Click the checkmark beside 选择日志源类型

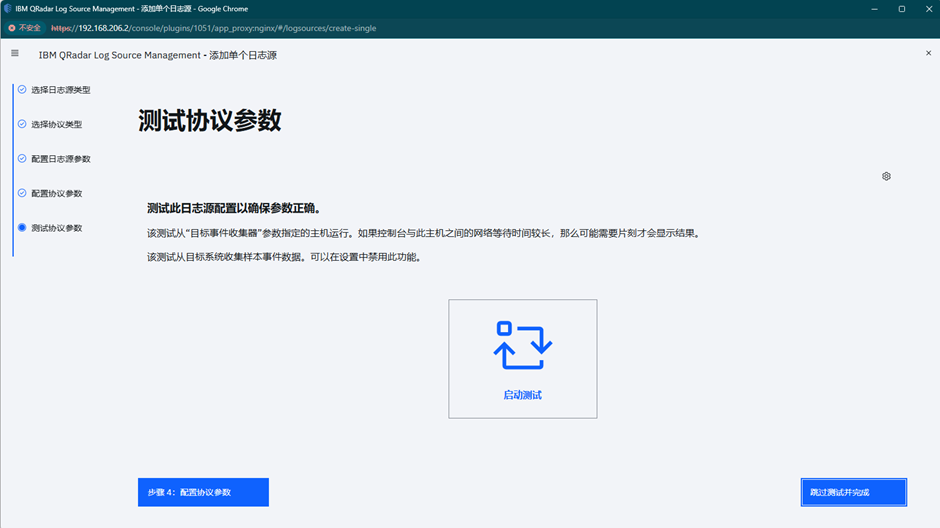point(22,90)
